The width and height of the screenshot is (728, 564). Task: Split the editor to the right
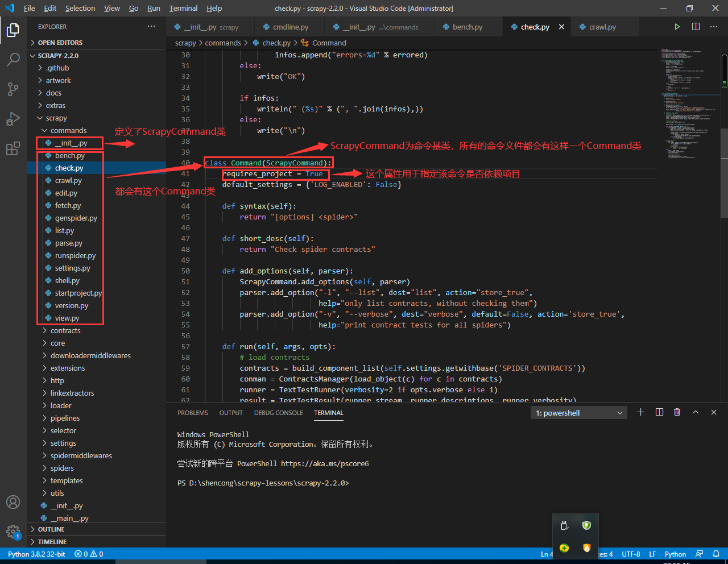(x=696, y=27)
